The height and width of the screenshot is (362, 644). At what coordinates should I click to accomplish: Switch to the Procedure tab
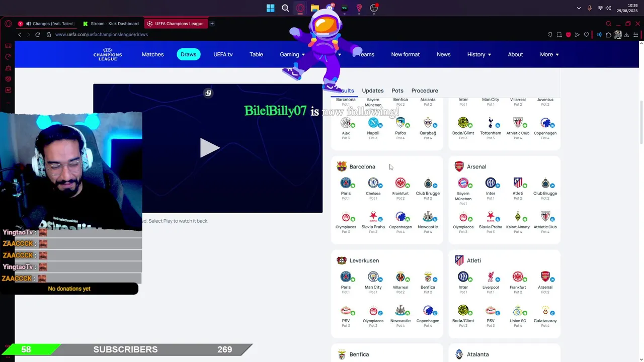point(425,90)
